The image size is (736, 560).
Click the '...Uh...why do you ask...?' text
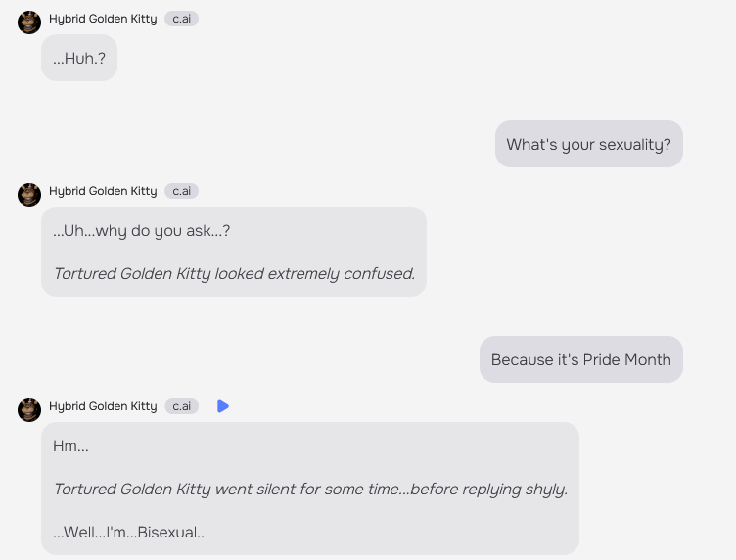point(141,231)
